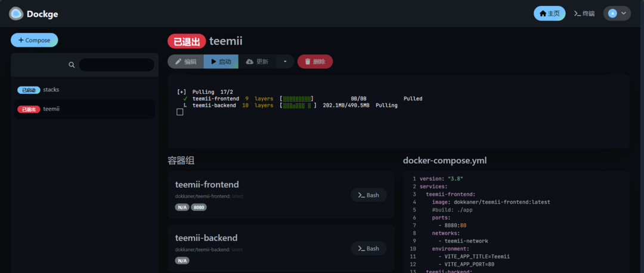This screenshot has height=273, width=644.
Task: Select the stacks entry in the list
Action: 85,90
